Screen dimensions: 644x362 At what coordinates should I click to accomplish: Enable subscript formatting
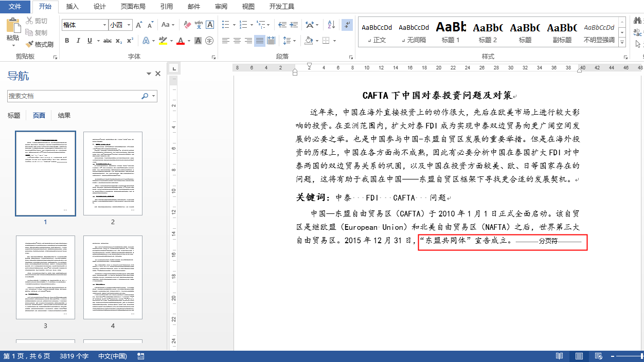119,40
